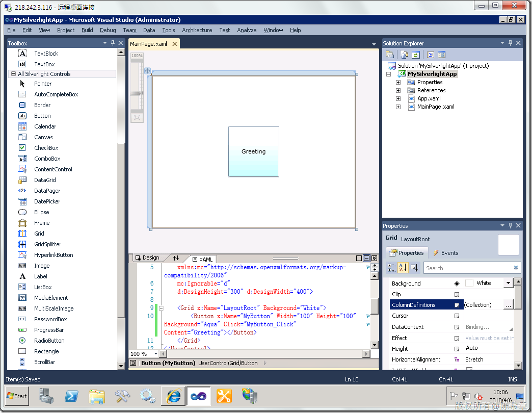Click the white Background color swatch

(469, 283)
